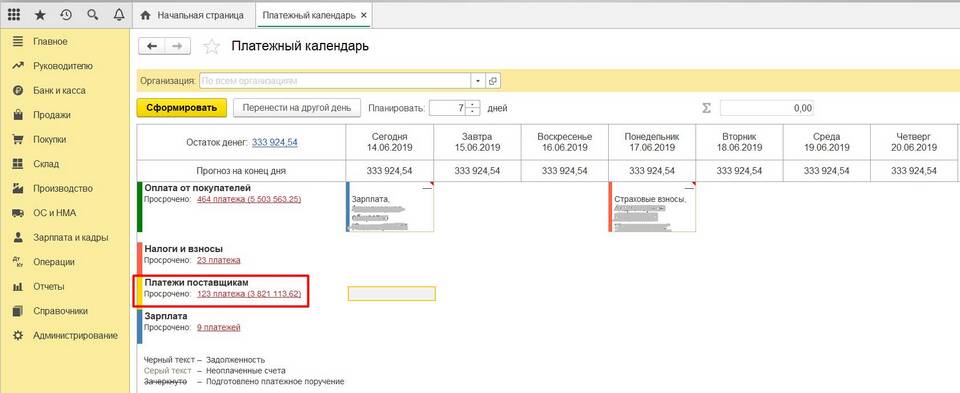This screenshot has height=393, width=960.
Task: Click the Организация input field
Action: tap(334, 81)
